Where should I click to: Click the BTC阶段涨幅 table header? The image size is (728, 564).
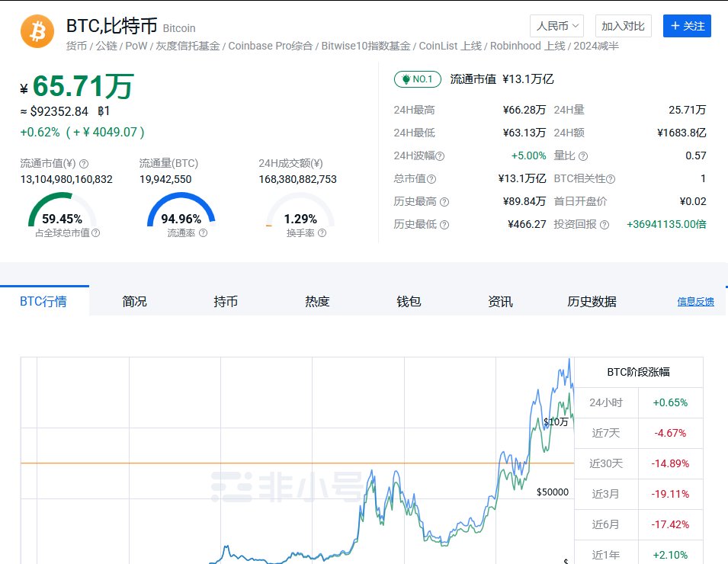point(639,372)
